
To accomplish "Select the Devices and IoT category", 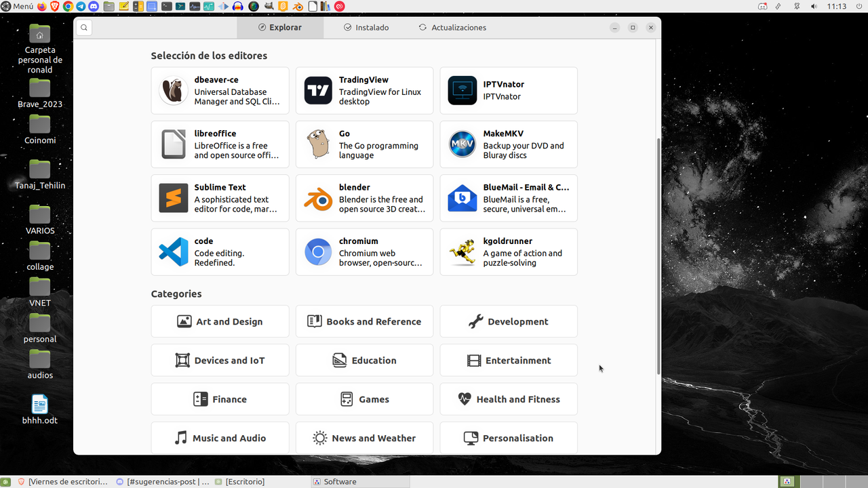I will pos(220,360).
